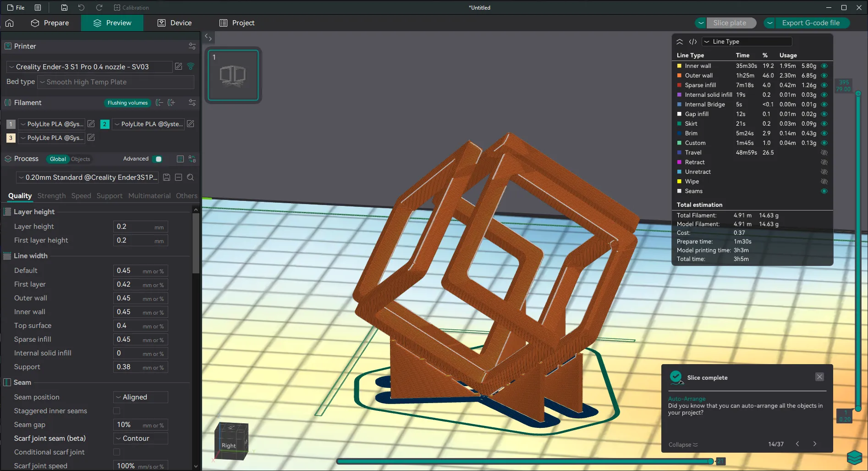Open the Calibration menu button
The width and height of the screenshot is (868, 471).
pyautogui.click(x=131, y=7)
